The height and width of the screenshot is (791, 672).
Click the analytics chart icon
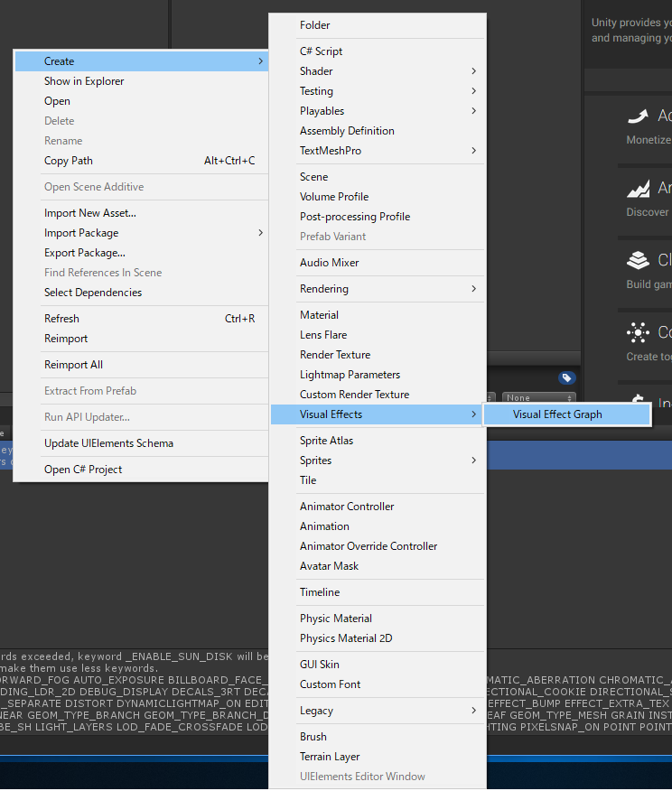click(639, 190)
